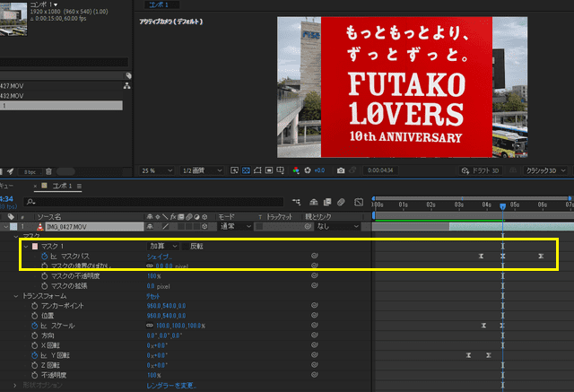
Task: Collapse the マスク 1 group
Action: 26,247
